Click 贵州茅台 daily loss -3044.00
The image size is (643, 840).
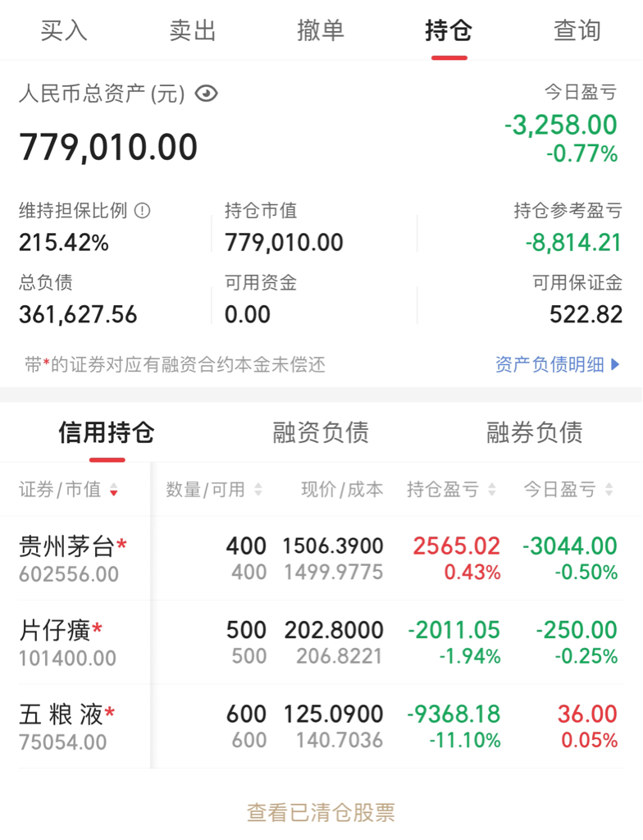coord(570,546)
